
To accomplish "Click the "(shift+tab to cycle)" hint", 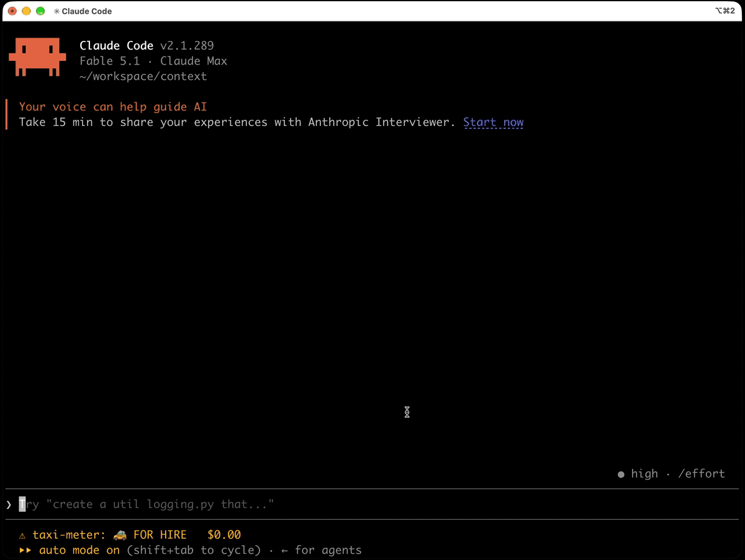I will [194, 550].
